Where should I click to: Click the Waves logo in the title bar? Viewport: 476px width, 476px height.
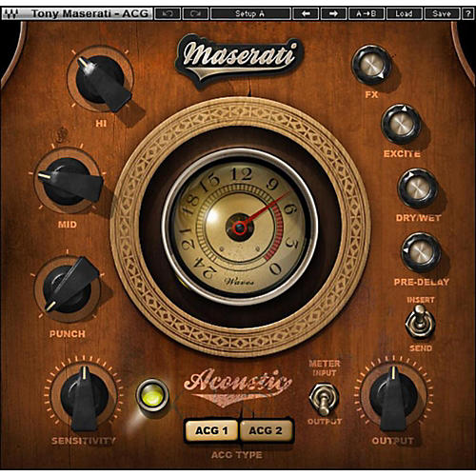coord(10,14)
